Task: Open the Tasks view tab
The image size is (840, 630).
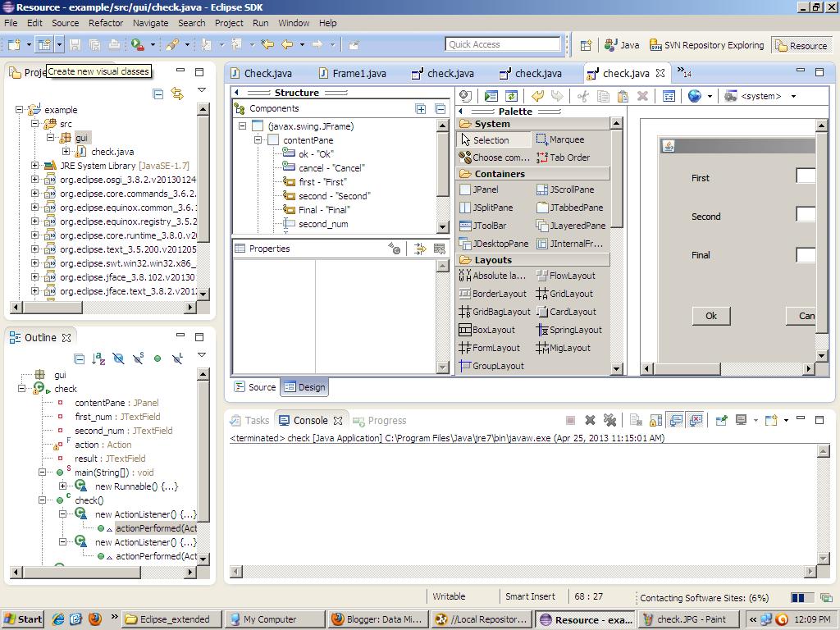Action: pos(251,421)
